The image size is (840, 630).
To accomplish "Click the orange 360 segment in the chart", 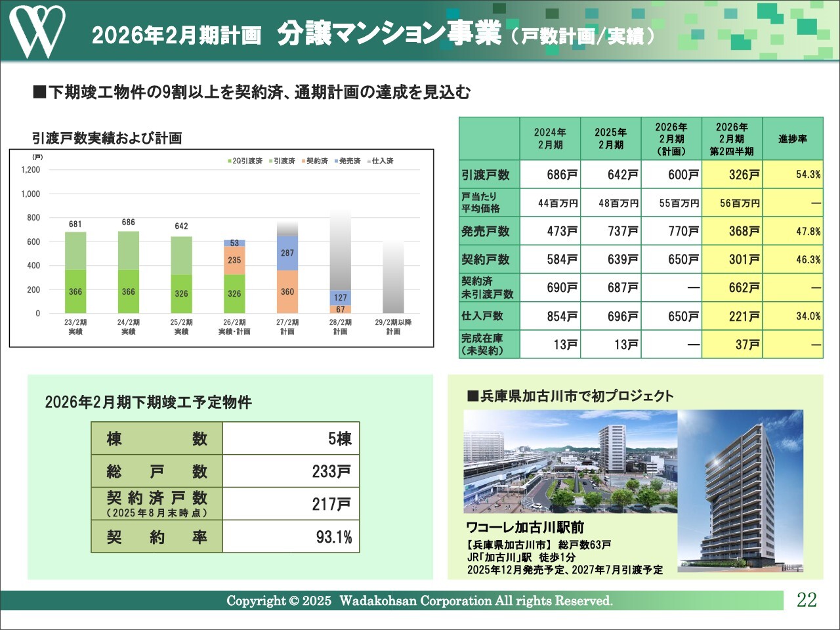I will pos(287,291).
